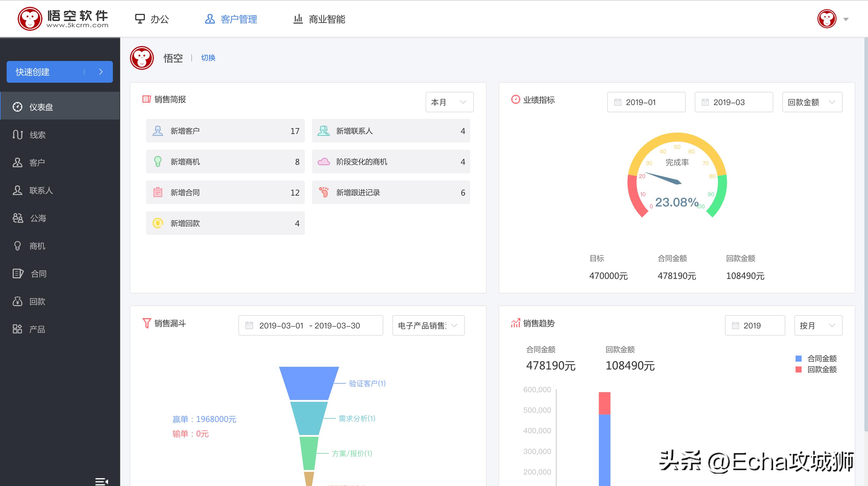Expand the 按月 dropdown in 销售趋势 panel
868x486 pixels.
coord(818,325)
